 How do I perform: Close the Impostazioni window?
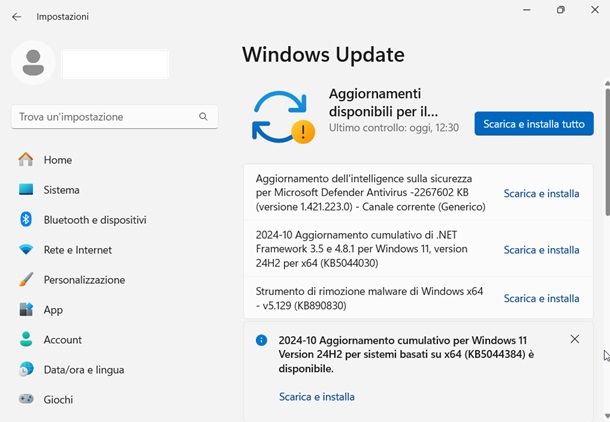pyautogui.click(x=595, y=10)
